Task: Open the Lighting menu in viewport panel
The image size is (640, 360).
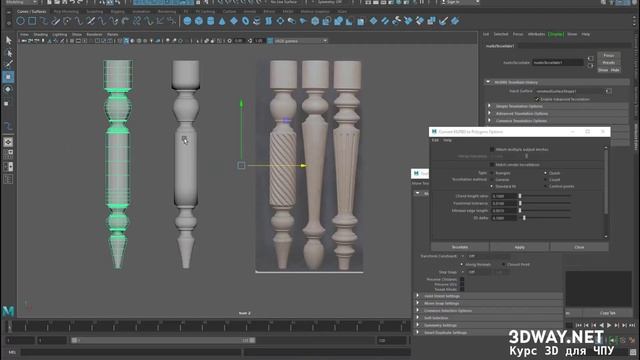Action: tap(60, 35)
